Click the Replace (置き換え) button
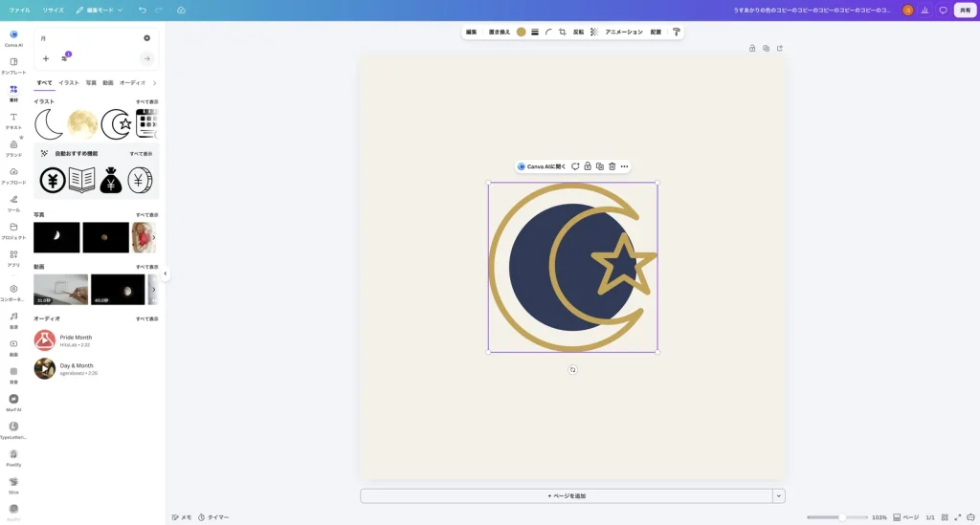The width and height of the screenshot is (980, 525). point(500,32)
